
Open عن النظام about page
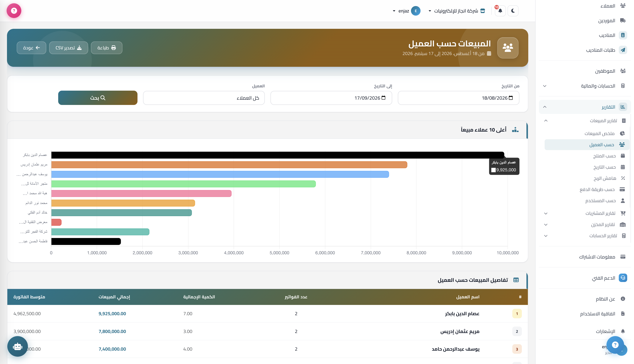point(584,299)
